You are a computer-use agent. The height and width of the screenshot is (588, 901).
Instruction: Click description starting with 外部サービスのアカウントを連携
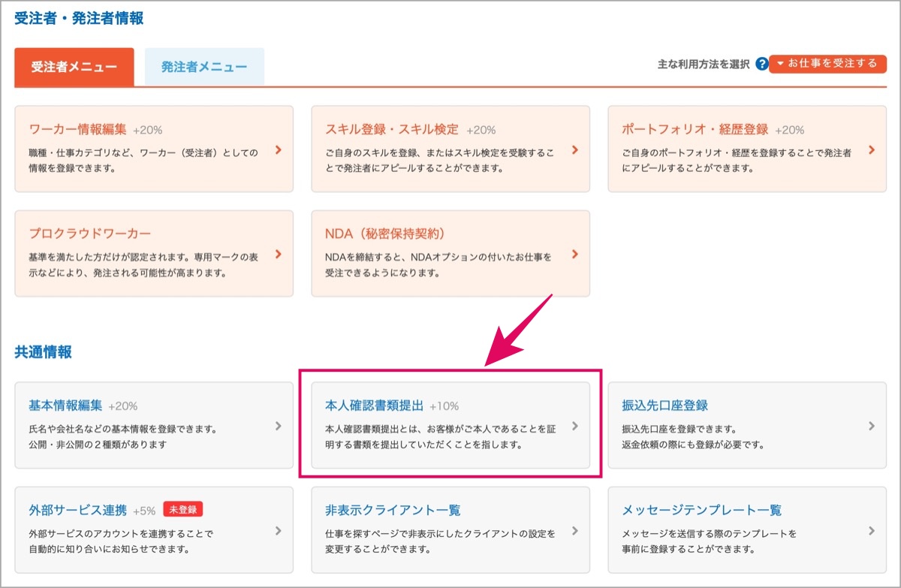(x=121, y=541)
